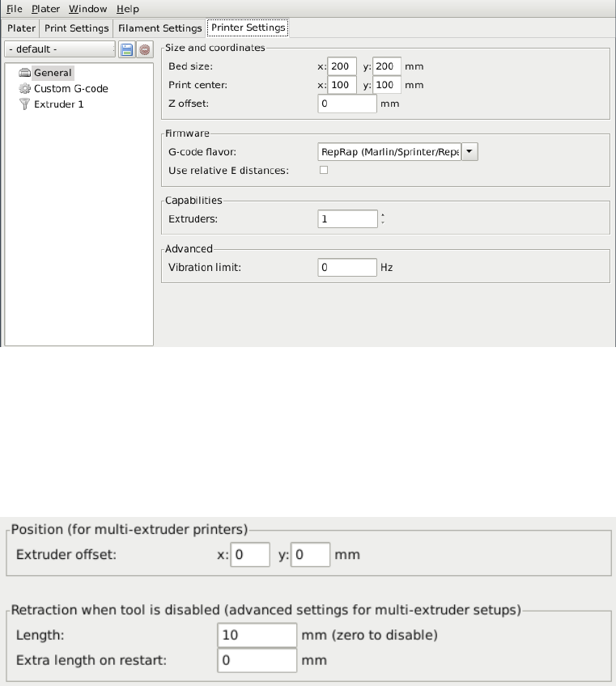
Task: Click the retraction Length field
Action: click(257, 635)
